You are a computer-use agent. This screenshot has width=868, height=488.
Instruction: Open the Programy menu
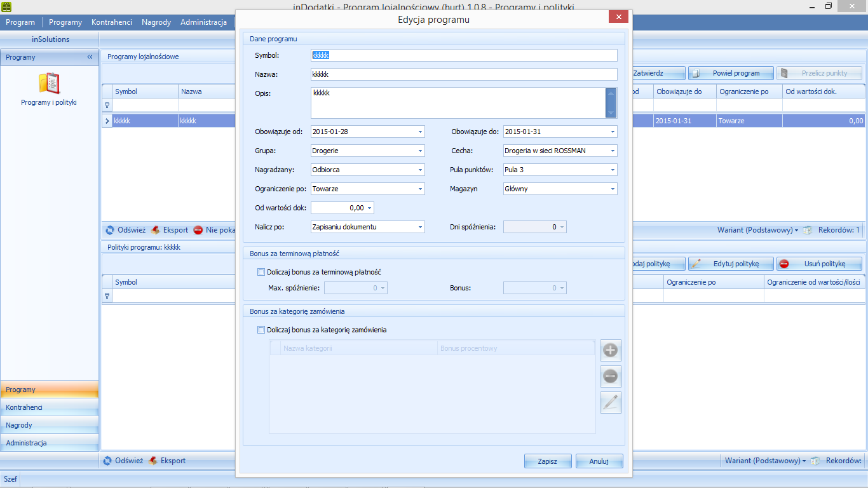pos(65,22)
